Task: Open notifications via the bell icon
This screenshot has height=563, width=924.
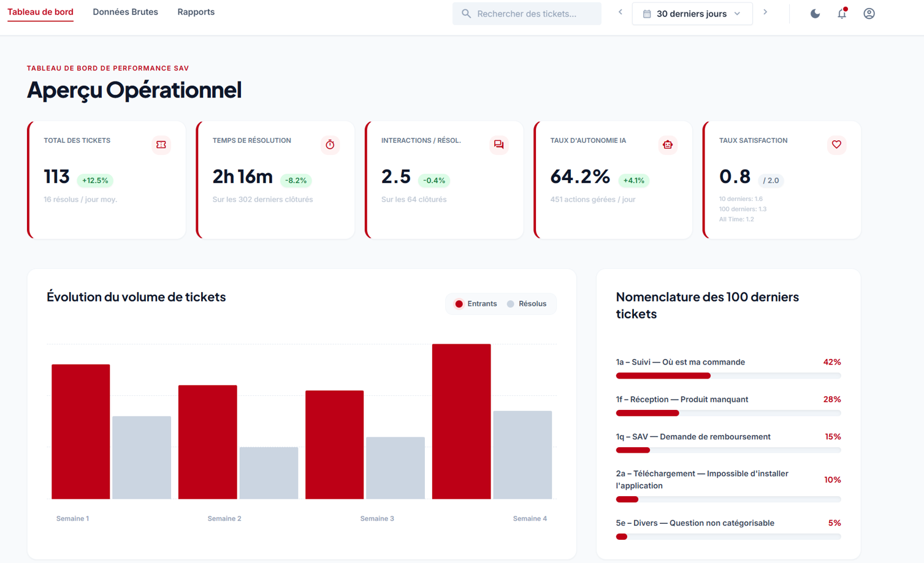Action: tap(842, 13)
